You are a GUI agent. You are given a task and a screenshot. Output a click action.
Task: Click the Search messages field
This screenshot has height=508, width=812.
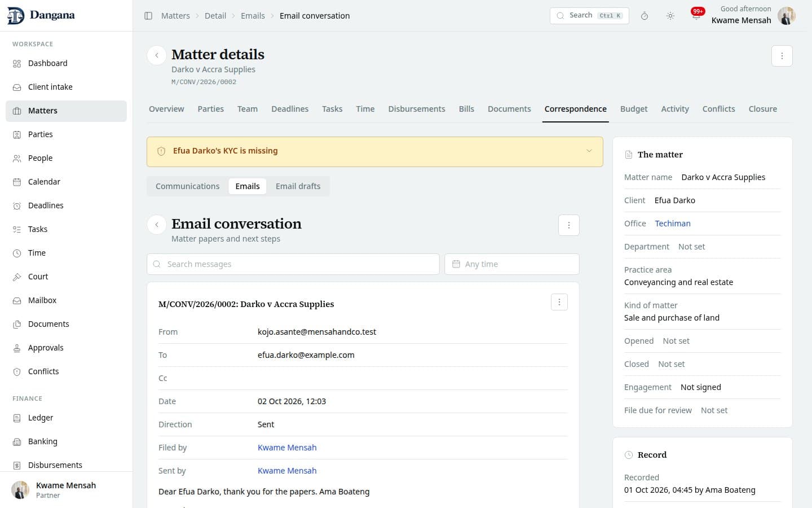pos(293,264)
